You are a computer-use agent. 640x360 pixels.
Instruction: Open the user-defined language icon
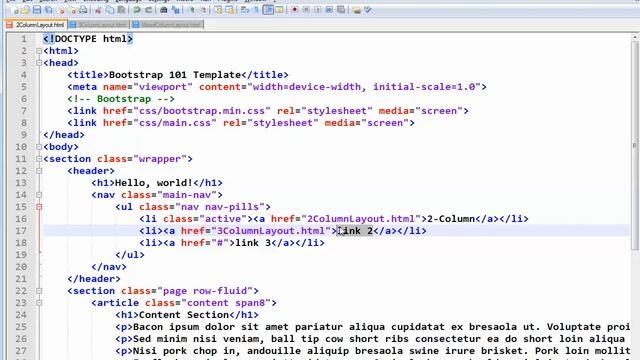pyautogui.click(x=280, y=10)
